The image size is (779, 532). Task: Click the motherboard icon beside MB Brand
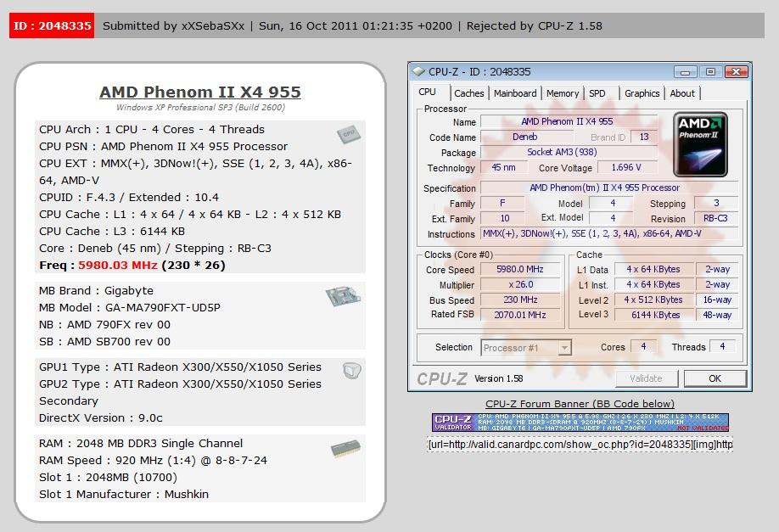[344, 296]
